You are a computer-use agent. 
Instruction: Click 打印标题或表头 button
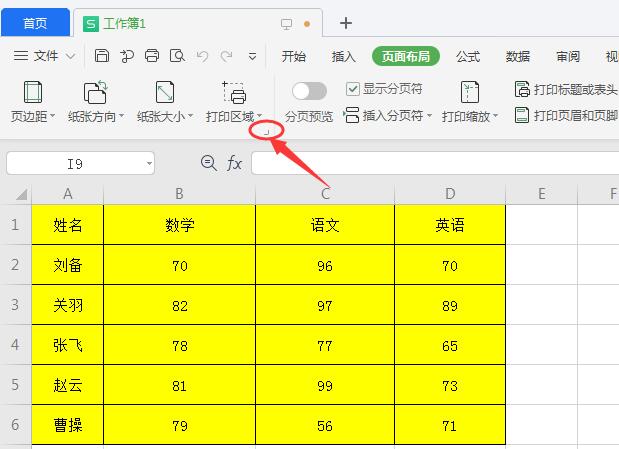point(566,89)
